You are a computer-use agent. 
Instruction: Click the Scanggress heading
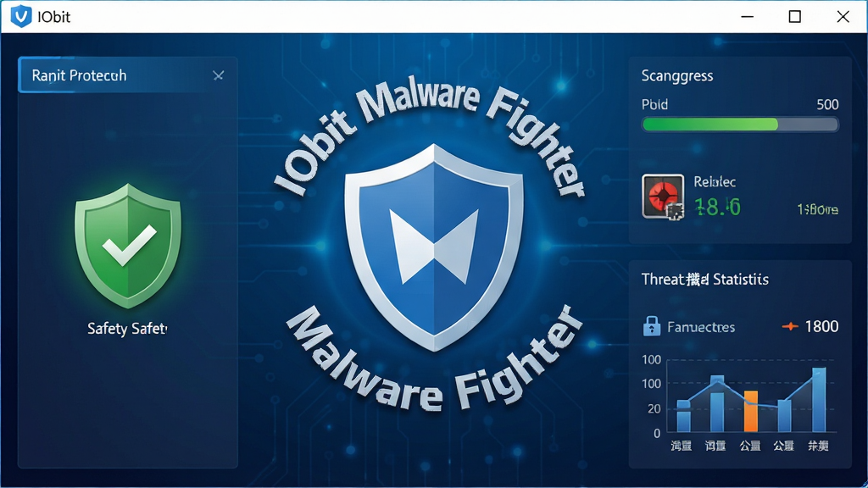(x=677, y=75)
